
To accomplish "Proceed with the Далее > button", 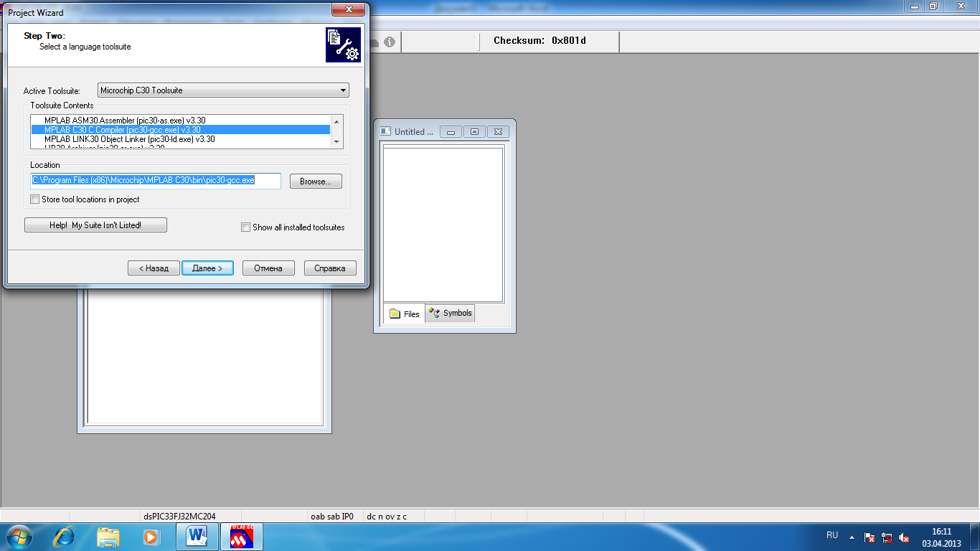I will click(x=207, y=268).
